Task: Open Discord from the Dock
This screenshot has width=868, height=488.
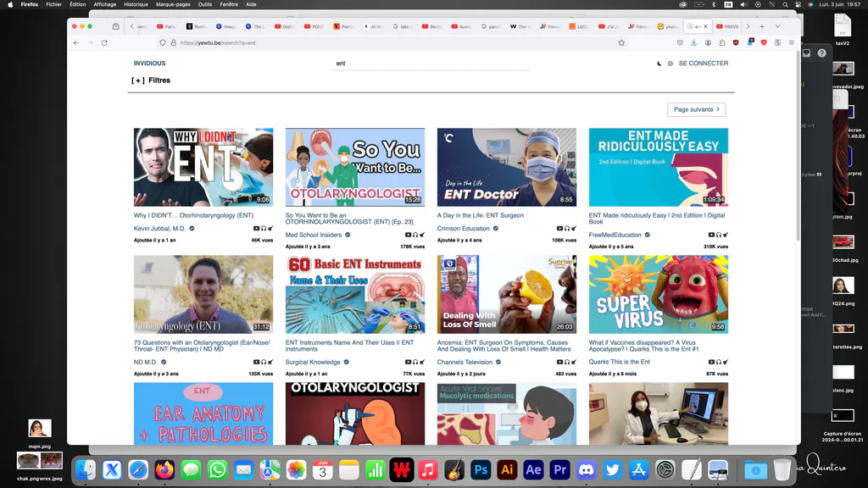Action: (587, 469)
